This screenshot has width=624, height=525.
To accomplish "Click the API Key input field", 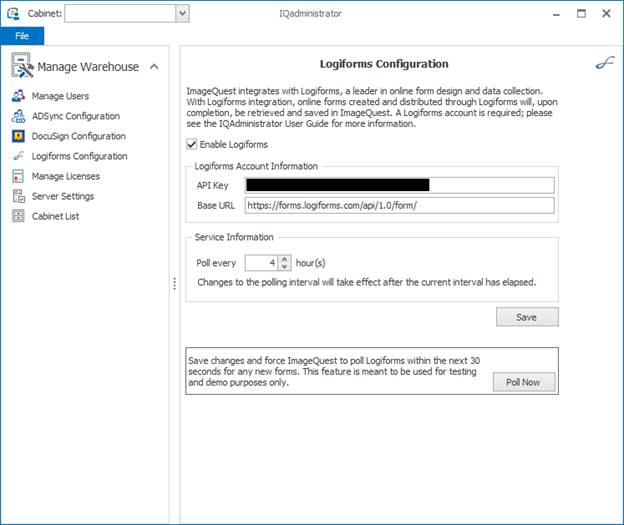I will pyautogui.click(x=399, y=185).
